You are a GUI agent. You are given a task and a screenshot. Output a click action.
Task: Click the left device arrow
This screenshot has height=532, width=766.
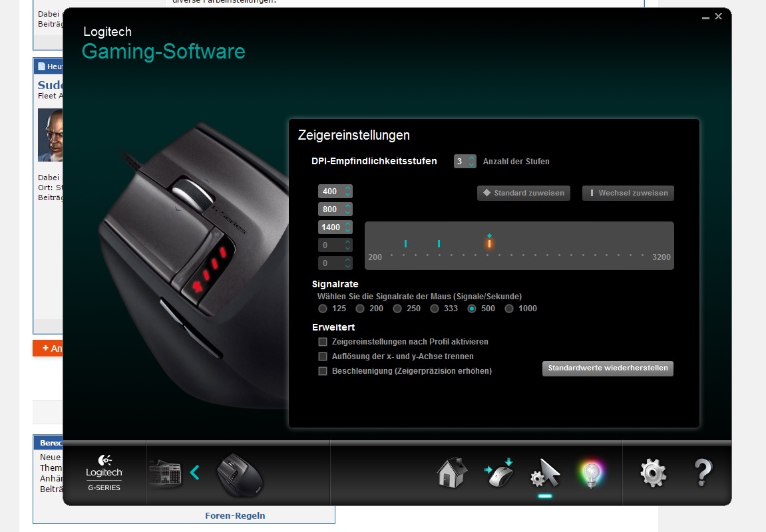pyautogui.click(x=195, y=472)
